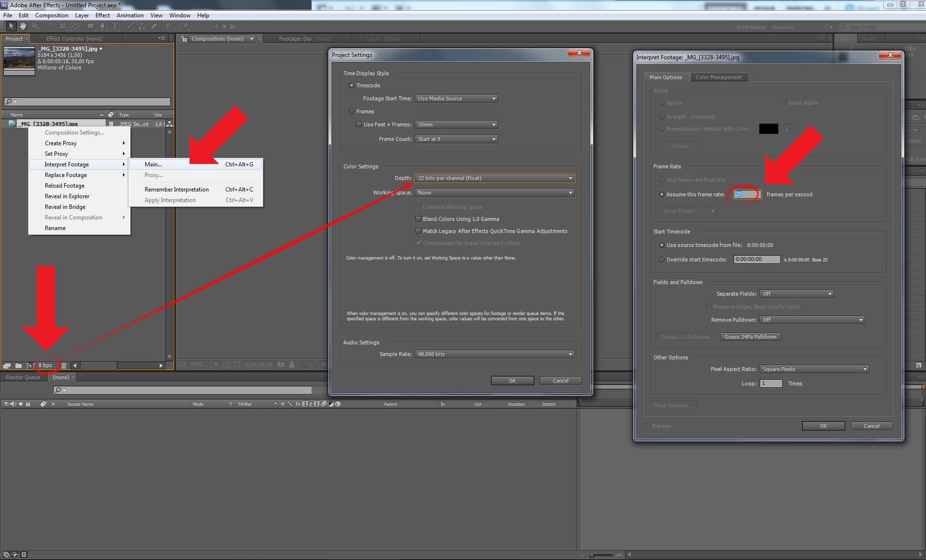This screenshot has width=926, height=560.
Task: Select the Brush tool
Action: (130, 26)
